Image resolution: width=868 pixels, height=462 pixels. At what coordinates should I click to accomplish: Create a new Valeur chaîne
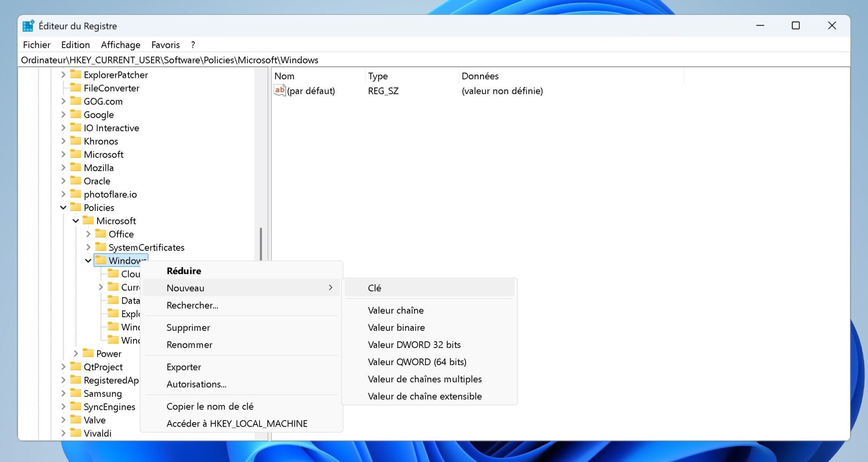pyautogui.click(x=429, y=310)
